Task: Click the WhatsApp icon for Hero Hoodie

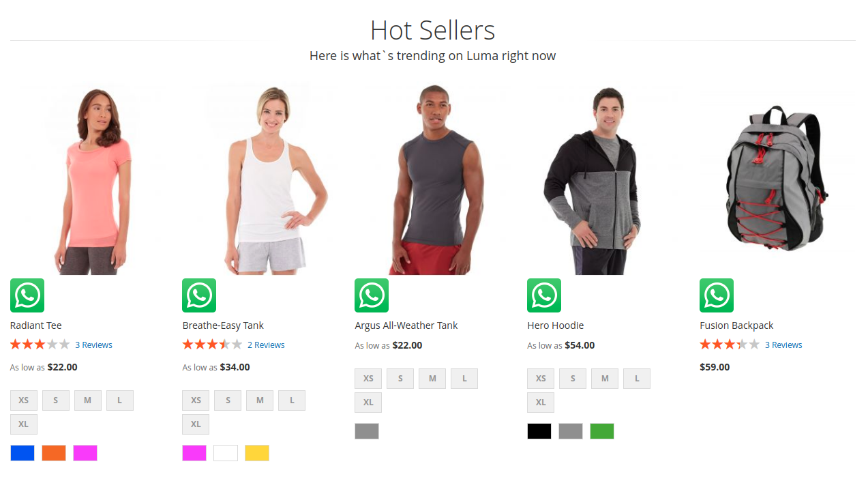Action: click(x=544, y=295)
